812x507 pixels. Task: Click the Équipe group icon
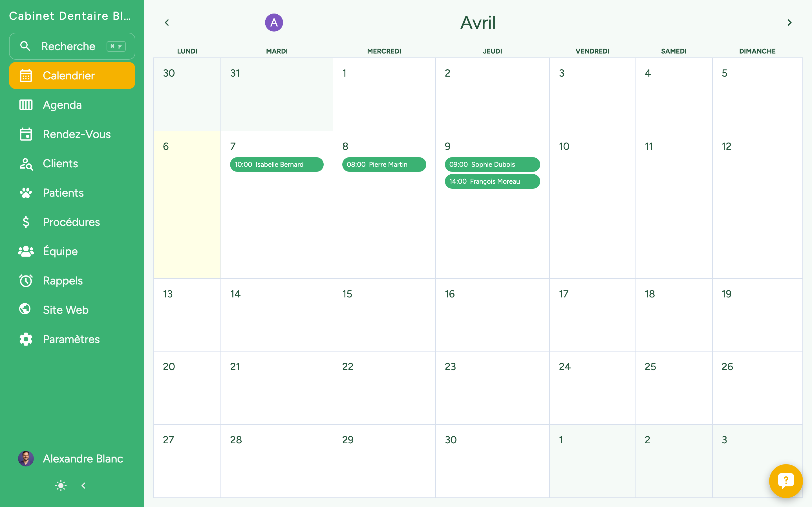[x=26, y=251]
